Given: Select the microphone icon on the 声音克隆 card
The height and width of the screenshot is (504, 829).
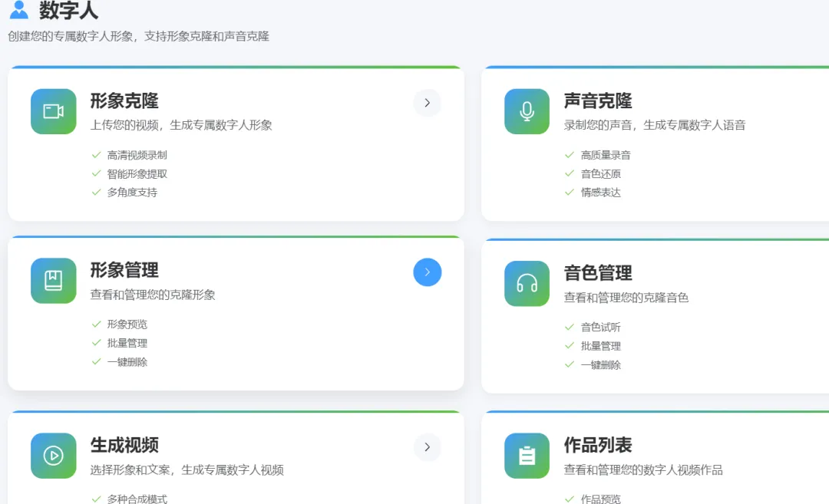Looking at the screenshot, I should (527, 111).
